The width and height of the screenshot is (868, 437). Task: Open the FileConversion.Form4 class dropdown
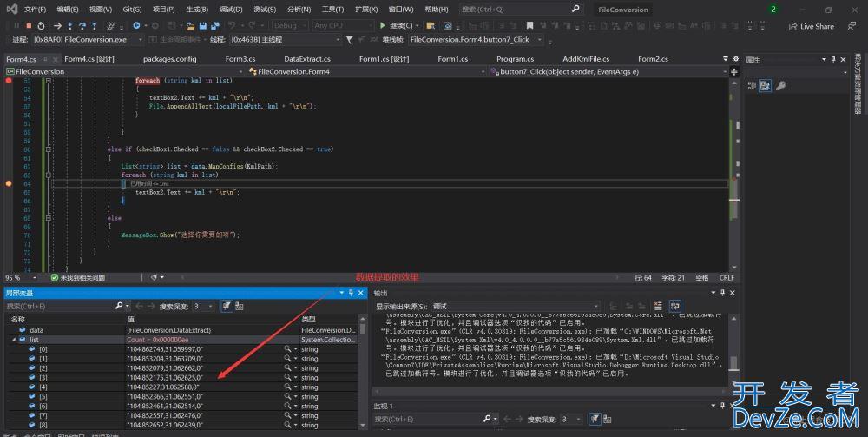coord(367,71)
